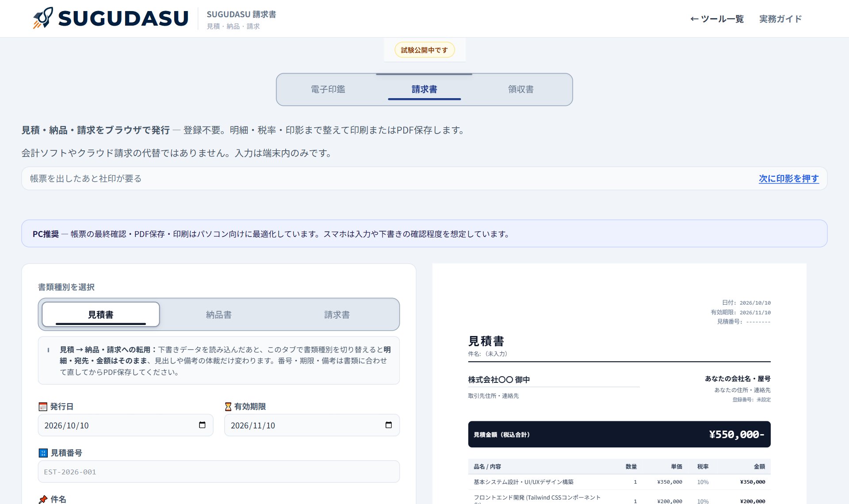Switch to the 電子印鑑 tab

click(x=328, y=89)
